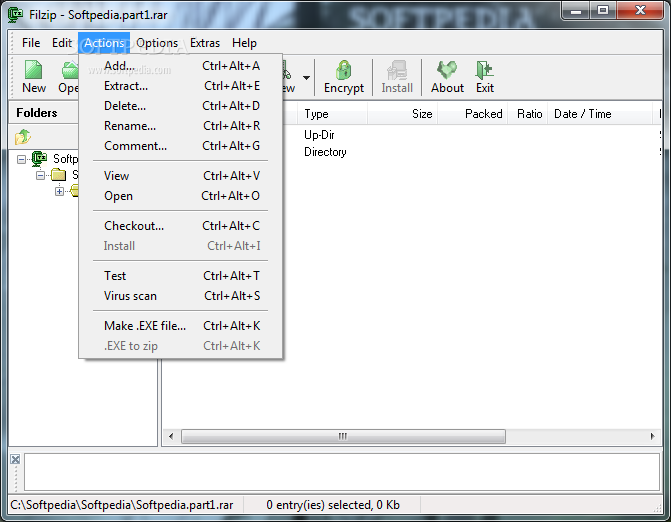
Task: Expand the third-level folder node
Action: click(x=59, y=191)
